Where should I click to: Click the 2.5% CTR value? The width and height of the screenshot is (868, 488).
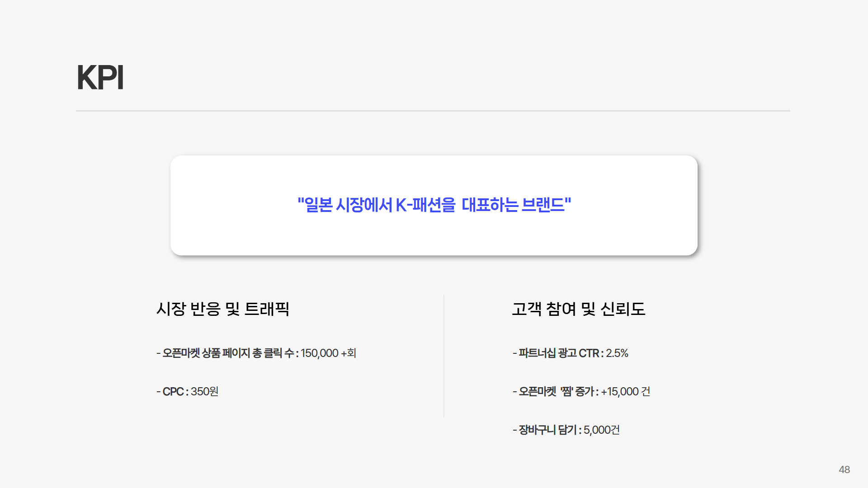[x=617, y=353]
